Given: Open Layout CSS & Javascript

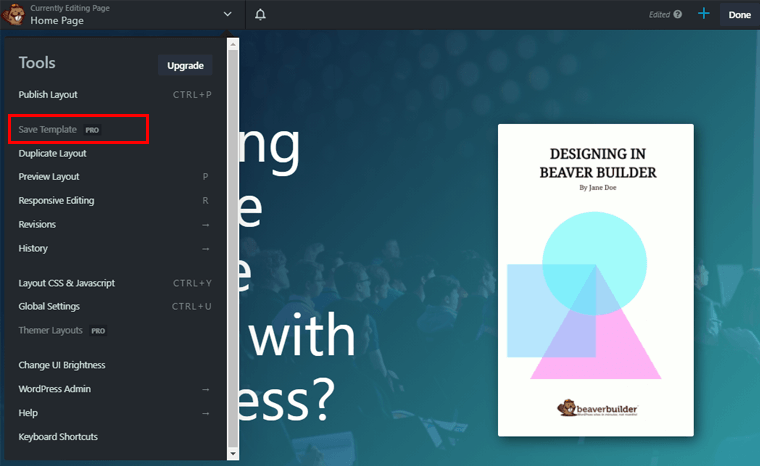Looking at the screenshot, I should (x=66, y=283).
